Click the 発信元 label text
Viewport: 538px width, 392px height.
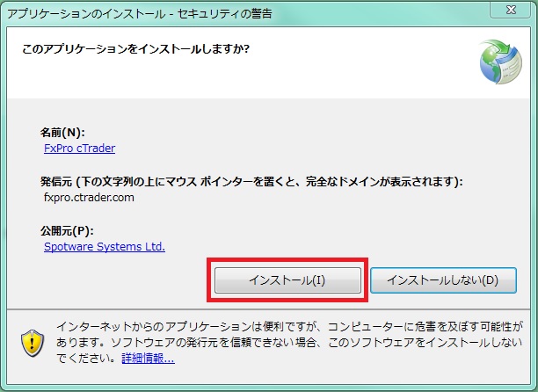251,182
